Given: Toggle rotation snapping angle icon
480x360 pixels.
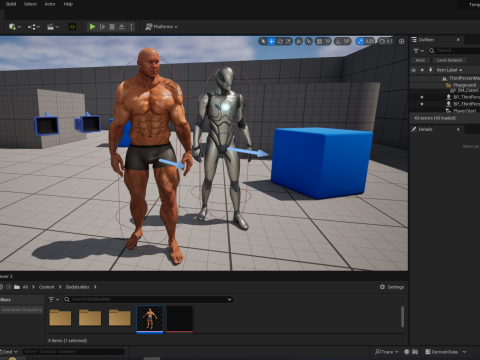Looking at the screenshot, I should pos(338,41).
